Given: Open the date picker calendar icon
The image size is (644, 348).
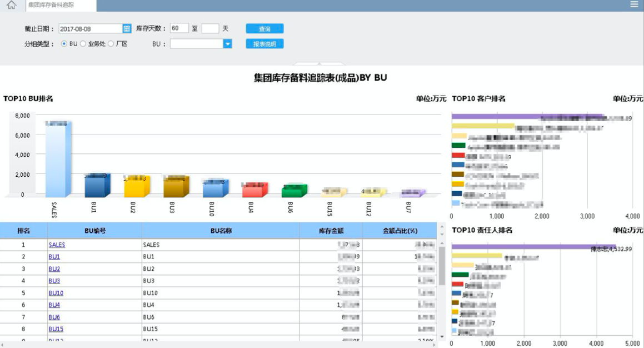Looking at the screenshot, I should 127,28.
